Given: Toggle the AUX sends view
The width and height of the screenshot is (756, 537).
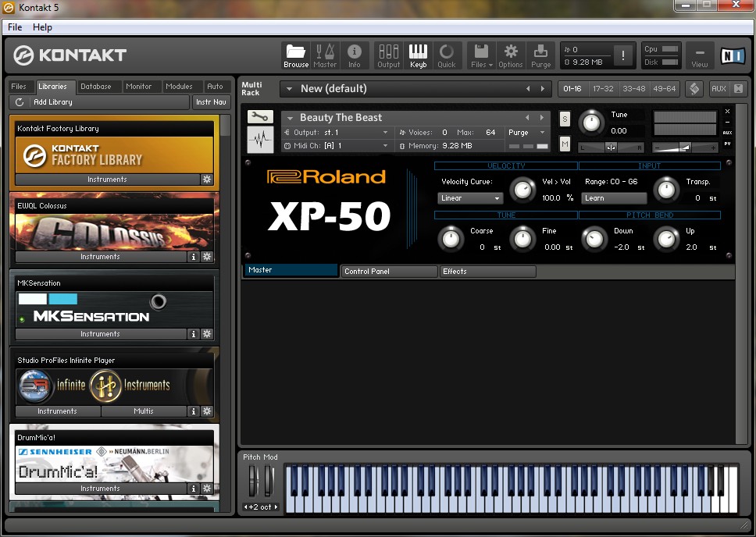Looking at the screenshot, I should click(x=719, y=89).
